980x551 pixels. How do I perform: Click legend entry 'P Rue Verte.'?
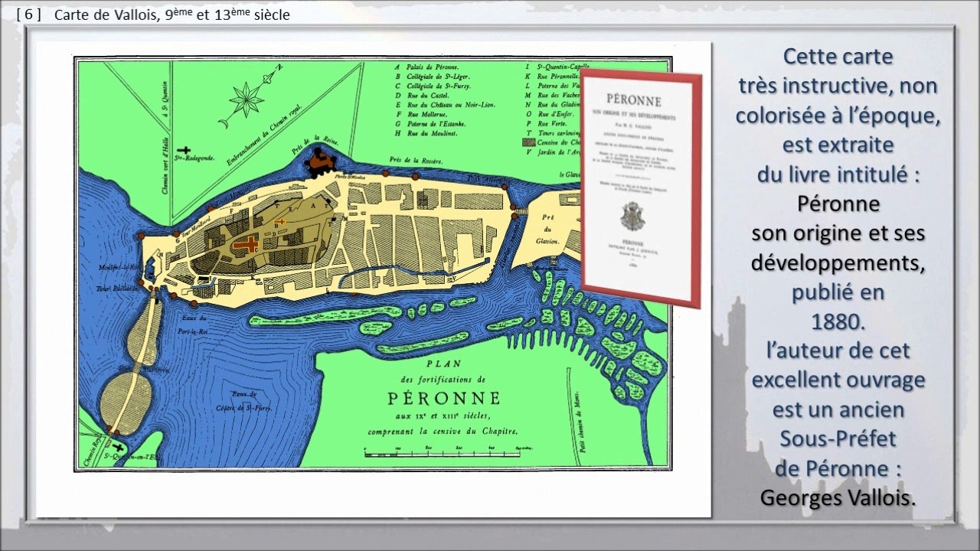click(547, 123)
